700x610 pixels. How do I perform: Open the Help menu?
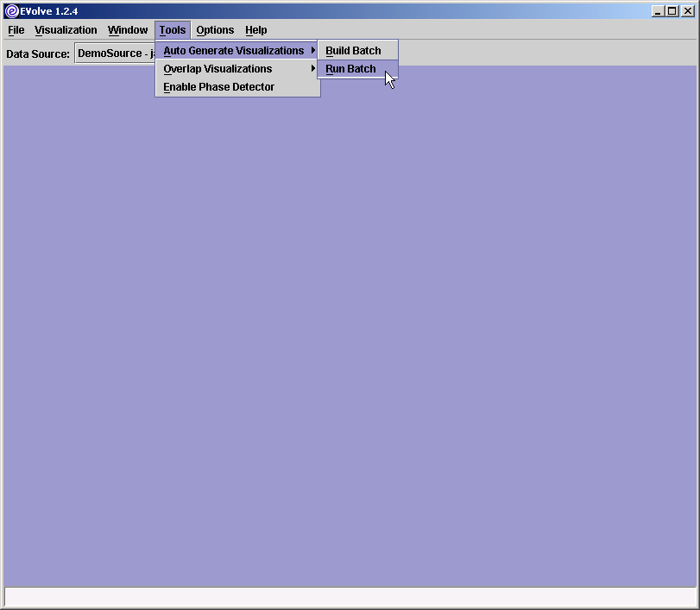[x=255, y=30]
